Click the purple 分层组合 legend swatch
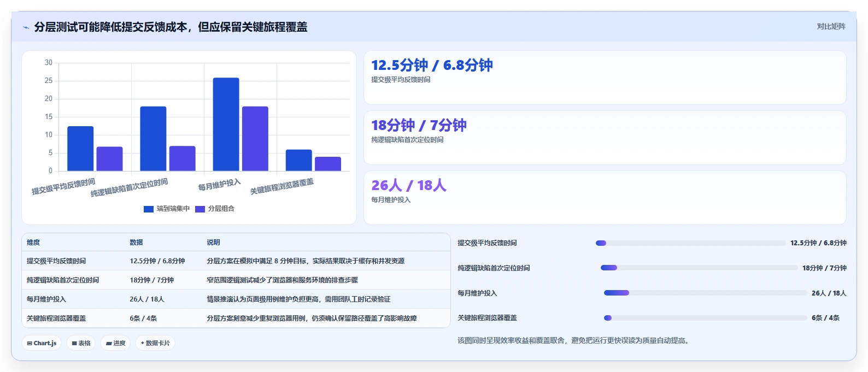The height and width of the screenshot is (372, 868). (x=200, y=209)
